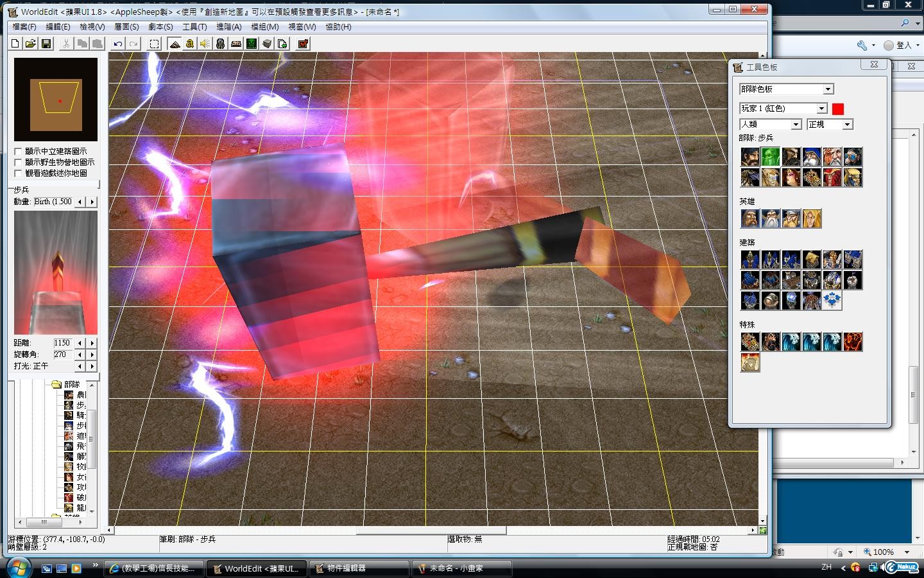Open the Object Manager box icon

click(267, 44)
